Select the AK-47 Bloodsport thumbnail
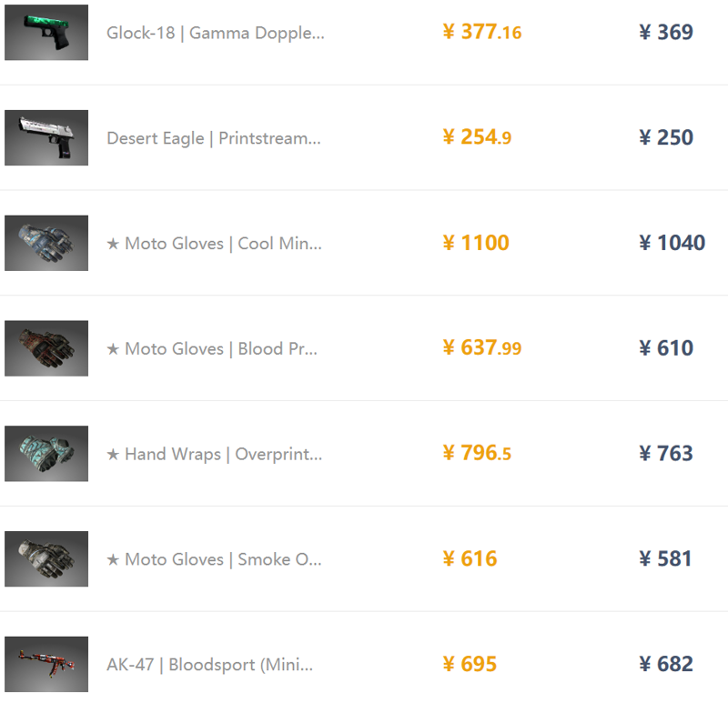The width and height of the screenshot is (728, 703). click(x=46, y=665)
